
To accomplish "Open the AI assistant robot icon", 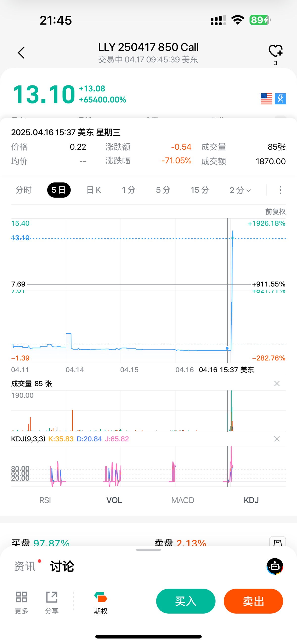I will tap(275, 566).
